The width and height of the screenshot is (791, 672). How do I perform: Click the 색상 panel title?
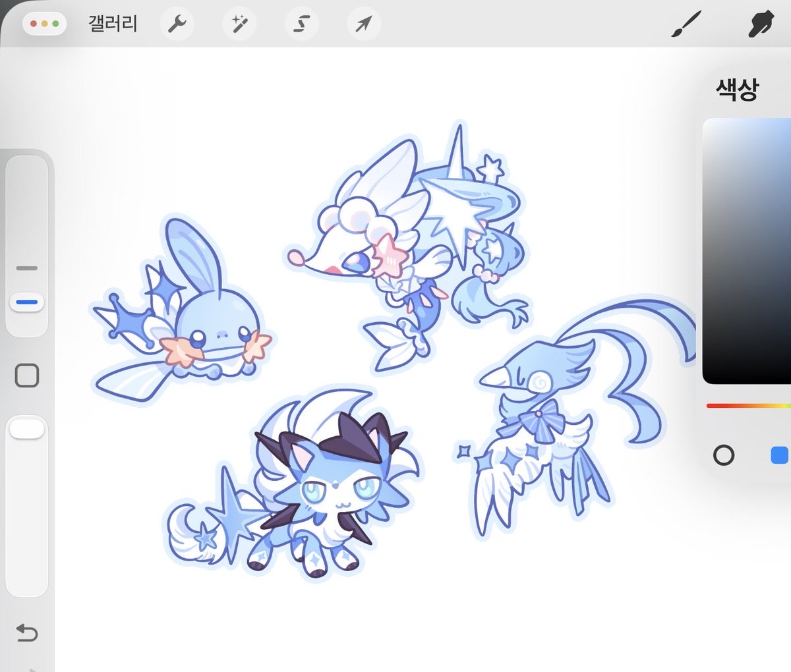point(737,89)
